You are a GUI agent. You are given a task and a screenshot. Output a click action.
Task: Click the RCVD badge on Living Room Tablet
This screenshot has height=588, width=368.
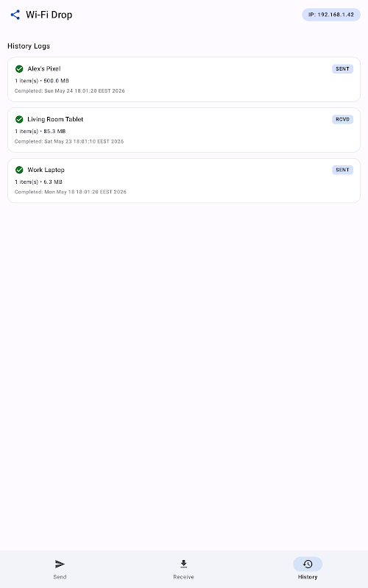342,119
